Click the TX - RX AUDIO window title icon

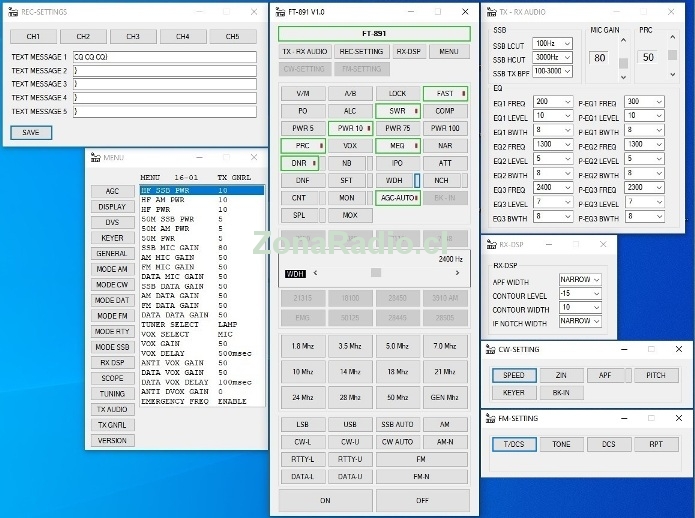point(492,12)
